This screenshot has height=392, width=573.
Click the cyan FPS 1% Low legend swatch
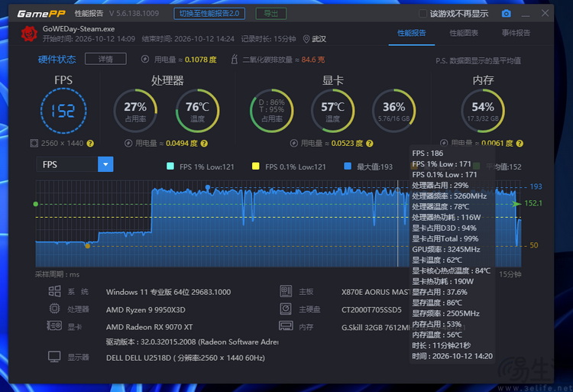(x=170, y=167)
